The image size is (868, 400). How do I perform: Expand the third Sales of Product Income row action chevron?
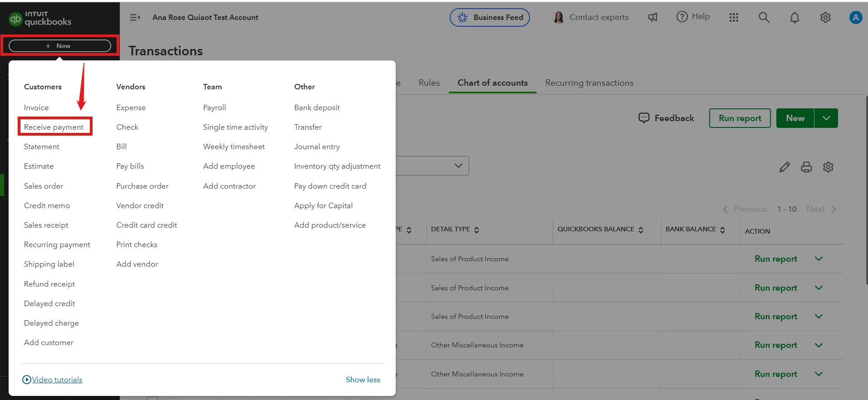(819, 317)
